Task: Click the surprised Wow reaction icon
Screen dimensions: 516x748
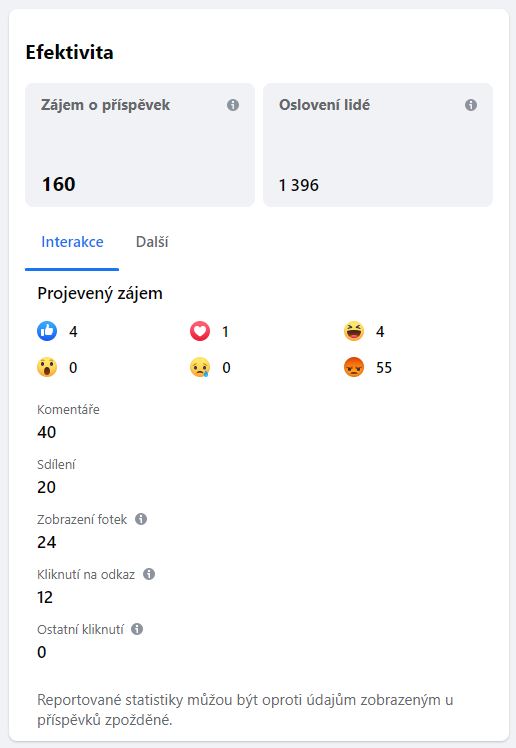Action: (x=47, y=367)
